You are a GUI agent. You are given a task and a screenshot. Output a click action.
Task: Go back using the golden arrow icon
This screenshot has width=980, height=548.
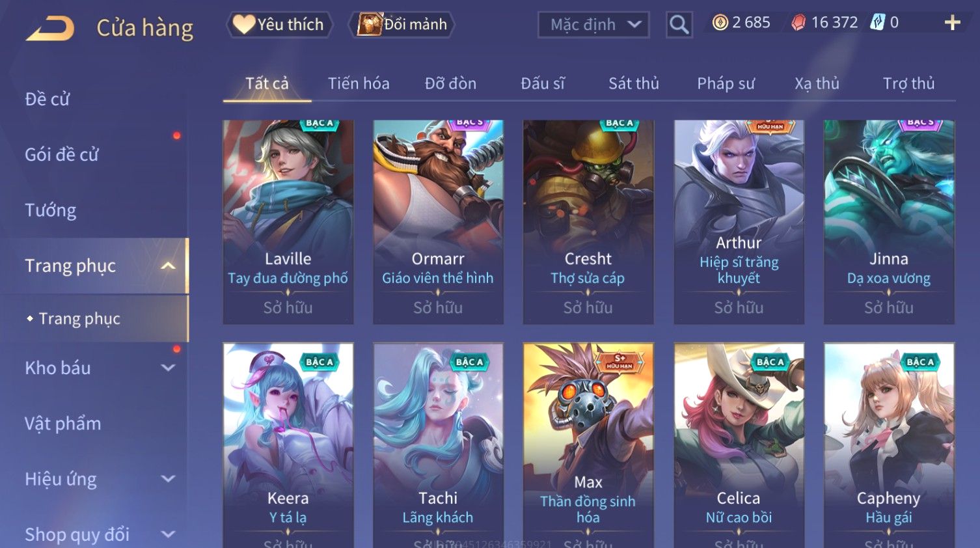pyautogui.click(x=50, y=29)
